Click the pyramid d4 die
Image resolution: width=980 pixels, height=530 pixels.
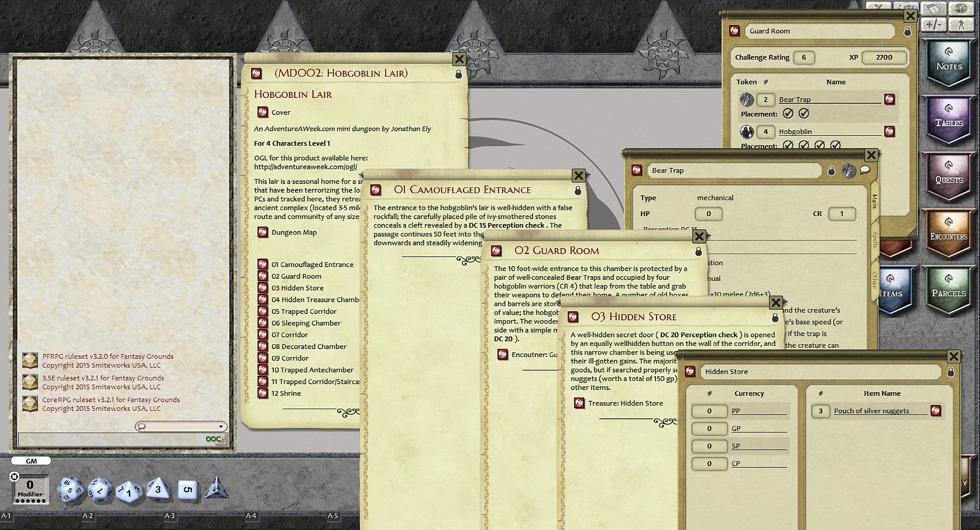[x=217, y=488]
